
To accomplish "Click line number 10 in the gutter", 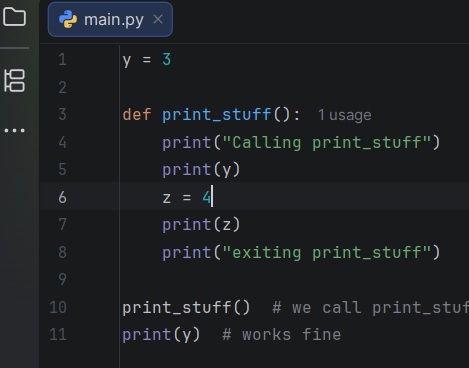I will click(58, 307).
